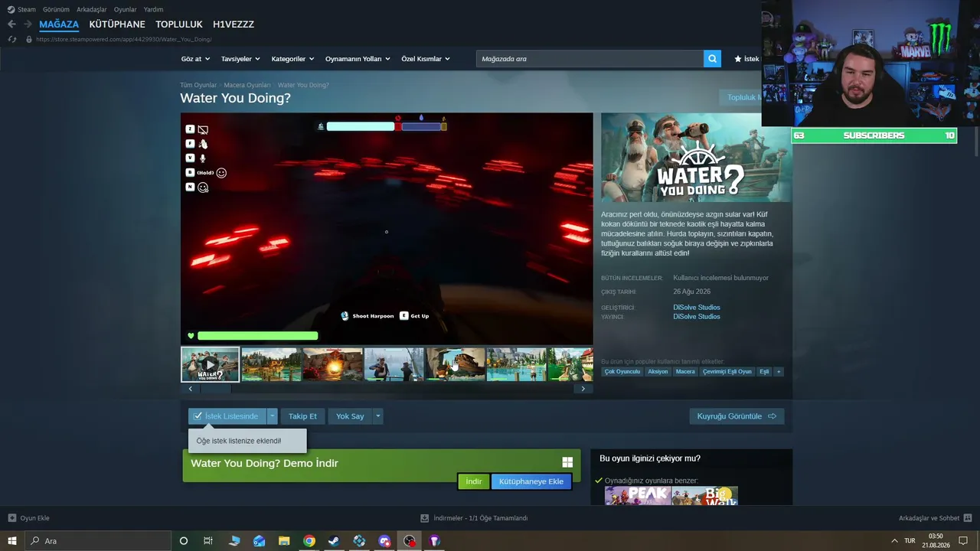Click the Takip Et button
Image resolution: width=980 pixels, height=551 pixels.
pyautogui.click(x=302, y=416)
